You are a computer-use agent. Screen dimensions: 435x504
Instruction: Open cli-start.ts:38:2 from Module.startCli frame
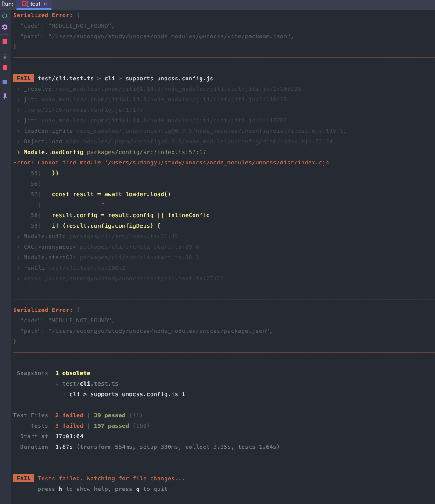139,257
